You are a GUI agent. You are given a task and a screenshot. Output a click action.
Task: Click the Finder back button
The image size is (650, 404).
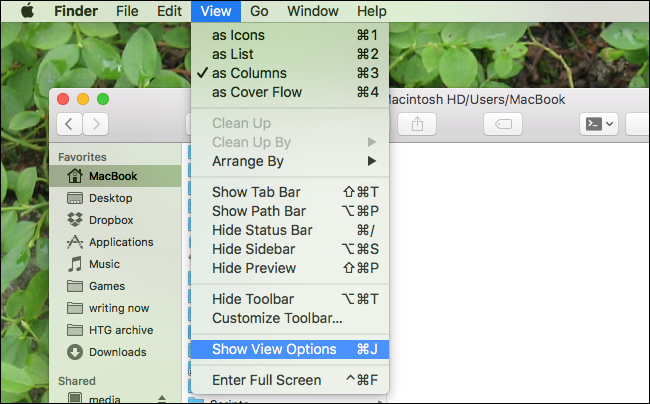coord(69,124)
